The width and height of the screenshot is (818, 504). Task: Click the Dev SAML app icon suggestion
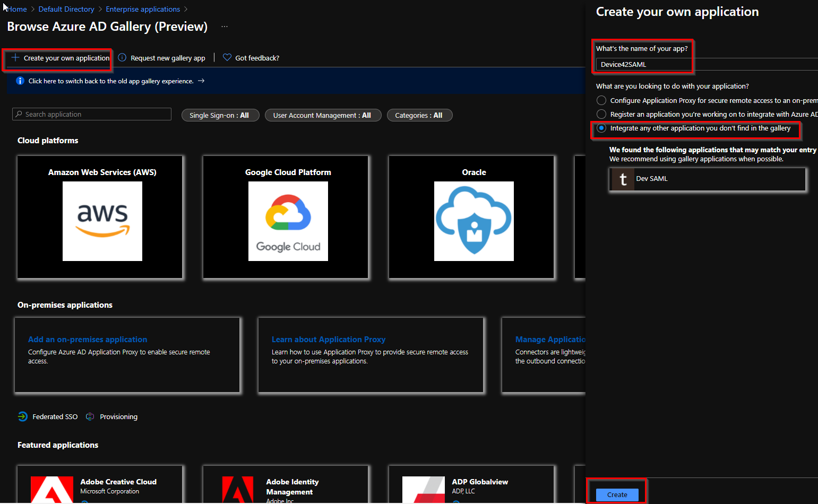pos(623,179)
